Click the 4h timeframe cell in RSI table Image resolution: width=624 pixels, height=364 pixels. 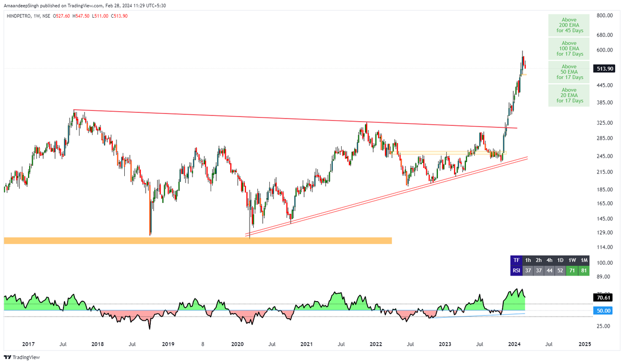[x=551, y=260]
